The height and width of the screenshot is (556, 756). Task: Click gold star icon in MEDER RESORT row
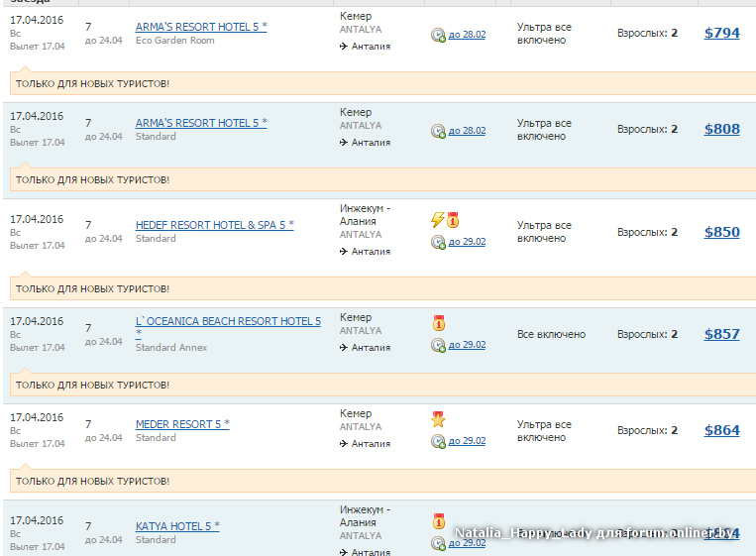(438, 419)
